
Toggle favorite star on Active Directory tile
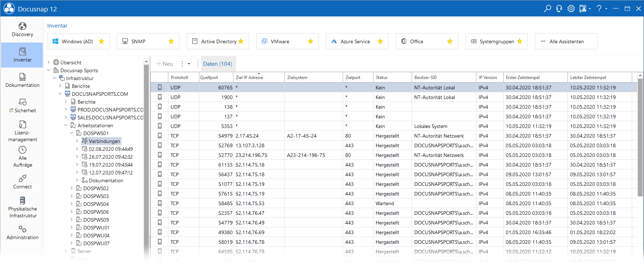pyautogui.click(x=241, y=41)
